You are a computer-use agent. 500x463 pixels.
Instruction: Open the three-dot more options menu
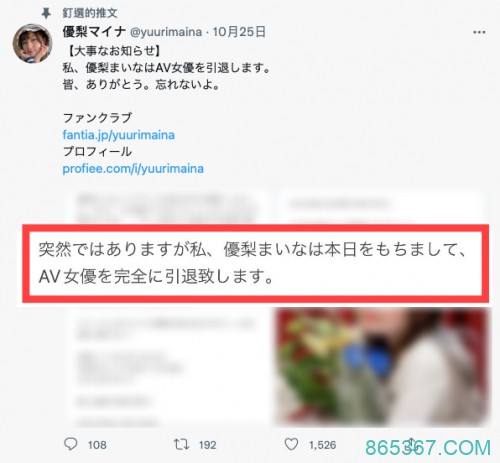coord(479,32)
